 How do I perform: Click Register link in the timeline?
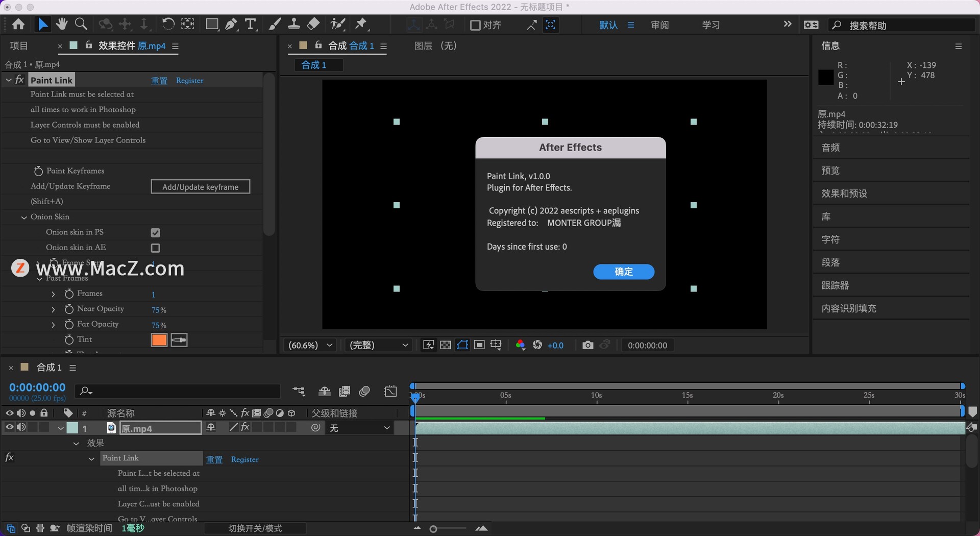point(245,459)
